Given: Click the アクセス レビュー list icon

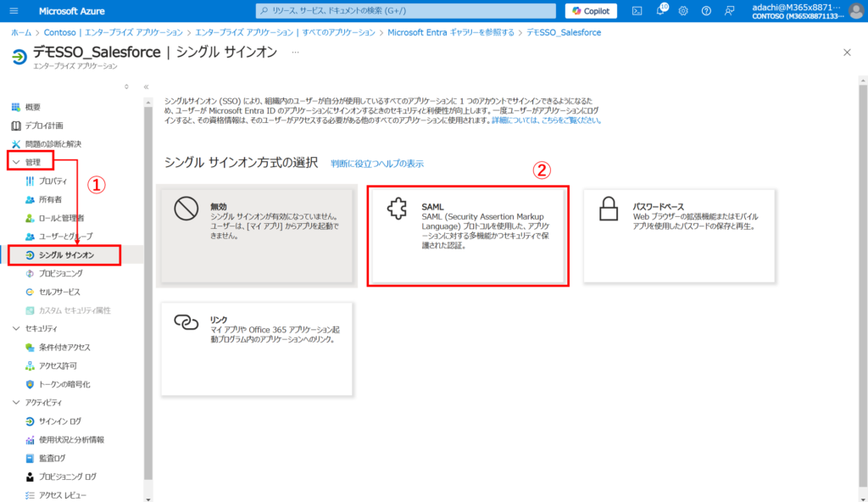Looking at the screenshot, I should pyautogui.click(x=30, y=495).
